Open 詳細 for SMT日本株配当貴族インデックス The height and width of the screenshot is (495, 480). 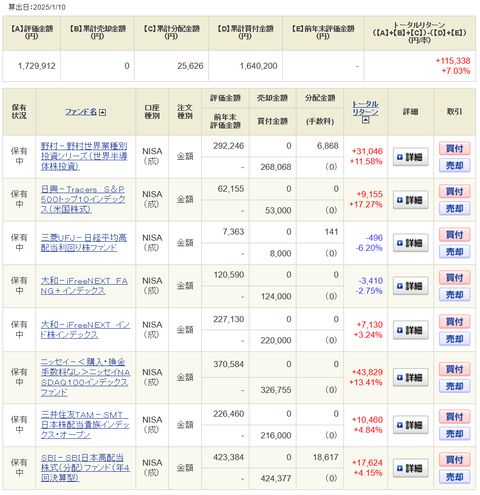[x=410, y=425]
